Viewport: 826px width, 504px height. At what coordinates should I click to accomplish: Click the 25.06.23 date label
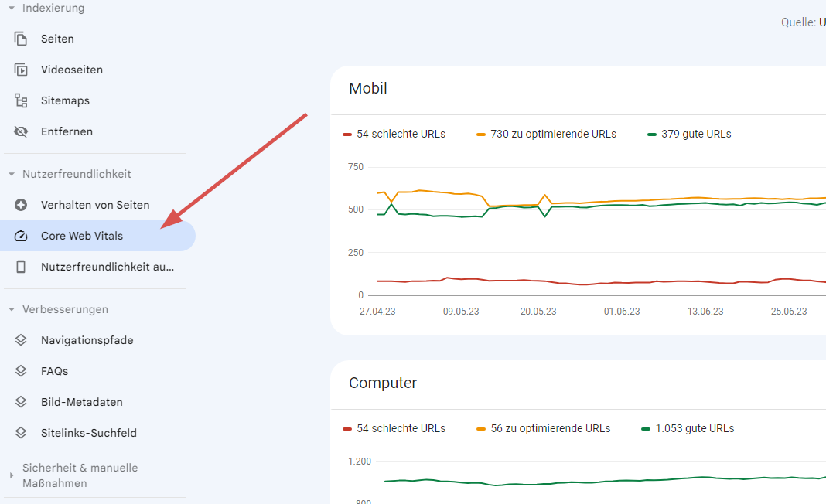point(789,312)
